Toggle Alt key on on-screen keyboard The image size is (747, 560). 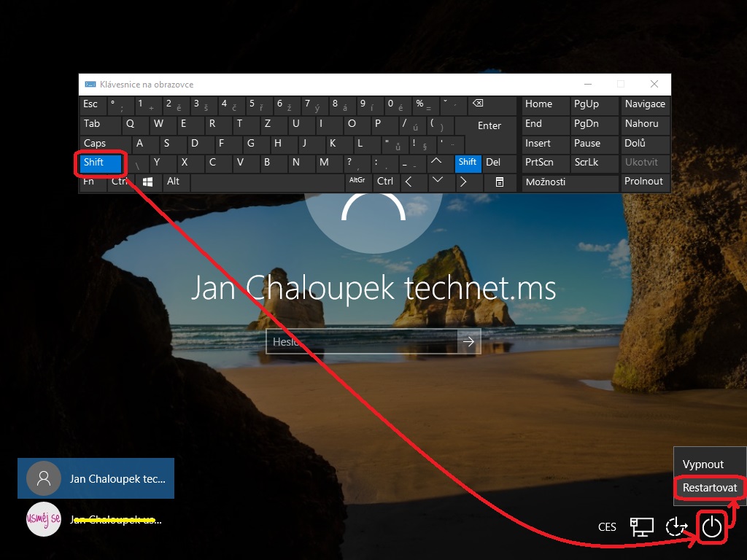(x=176, y=182)
